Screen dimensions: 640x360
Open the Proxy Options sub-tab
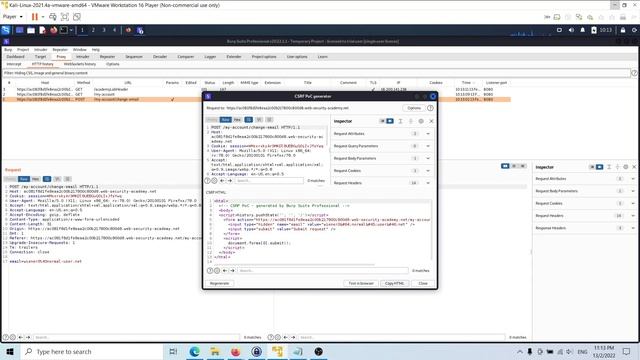113,64
